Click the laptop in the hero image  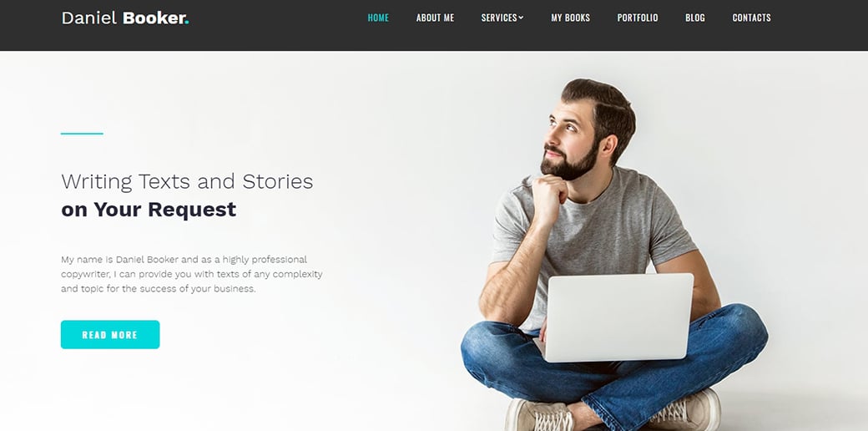(x=618, y=317)
